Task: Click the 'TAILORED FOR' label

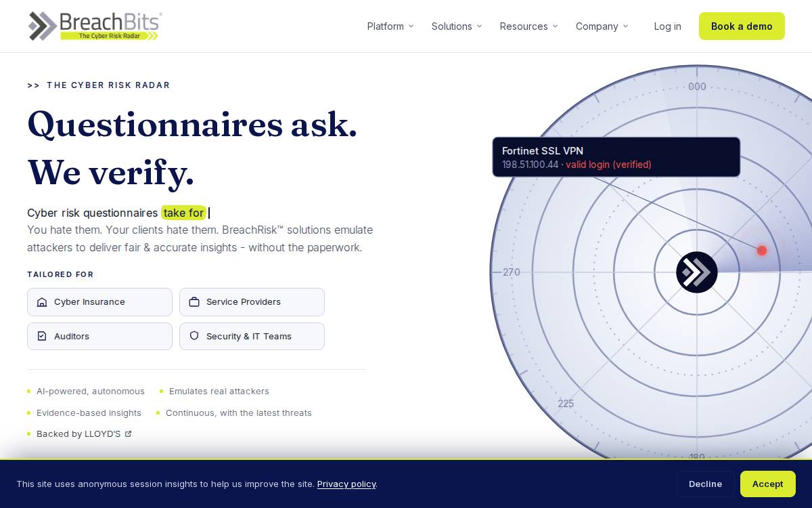Action: tap(60, 274)
